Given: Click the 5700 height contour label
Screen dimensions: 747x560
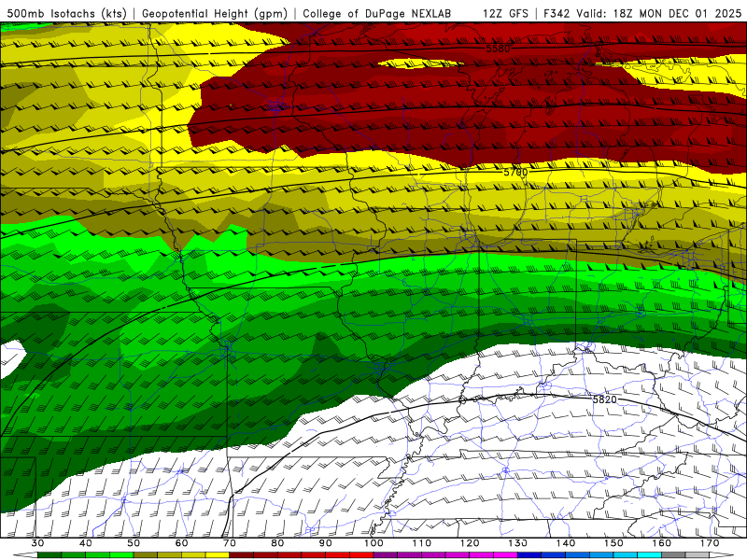Looking at the screenshot, I should coord(515,172).
